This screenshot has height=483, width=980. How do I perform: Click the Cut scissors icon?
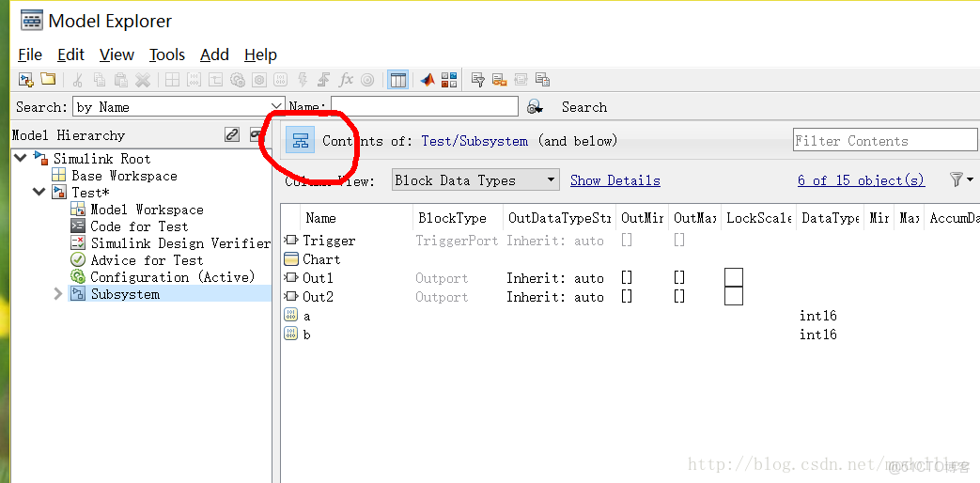tap(78, 80)
